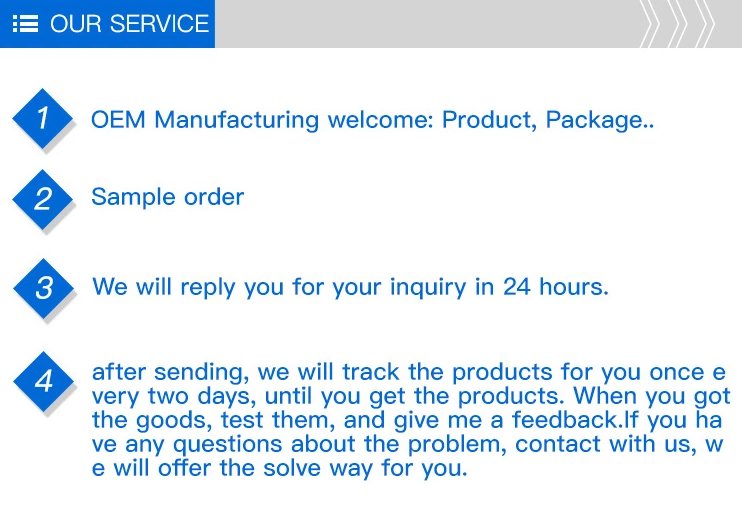The image size is (742, 532).
Task: Click the rightmost chevron arrow in header
Action: [x=705, y=24]
